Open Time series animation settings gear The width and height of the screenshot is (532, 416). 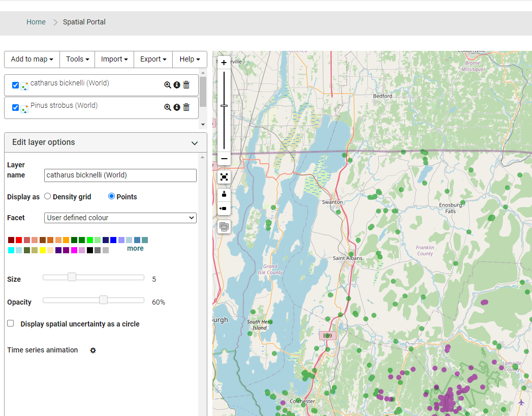click(93, 350)
